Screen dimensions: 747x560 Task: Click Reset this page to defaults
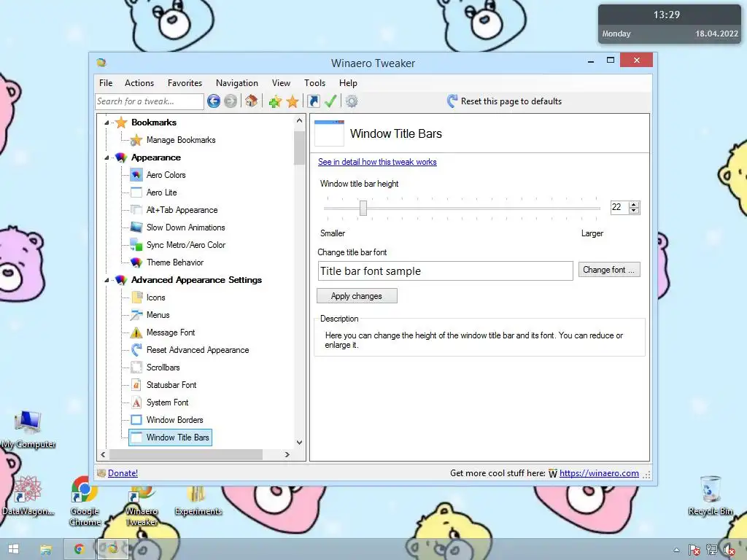pyautogui.click(x=505, y=101)
